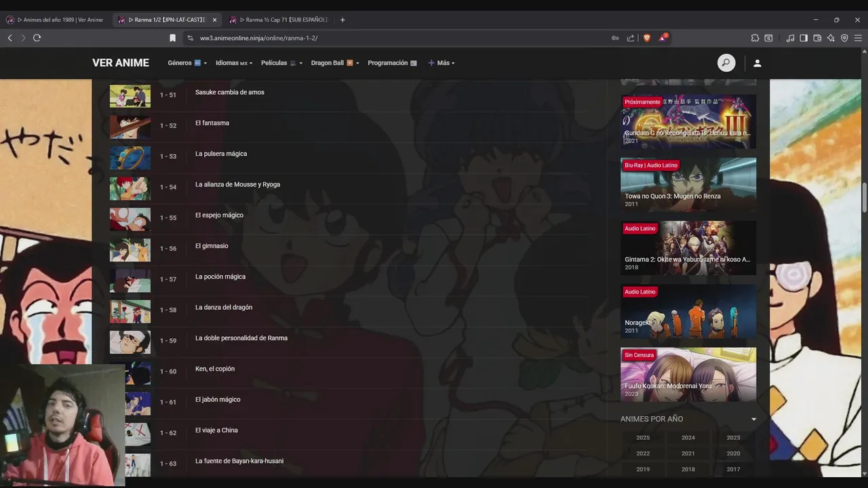Viewport: 868px width, 488px height.
Task: Open episode La fuente de Bayan-kara-husani
Action: tap(239, 461)
